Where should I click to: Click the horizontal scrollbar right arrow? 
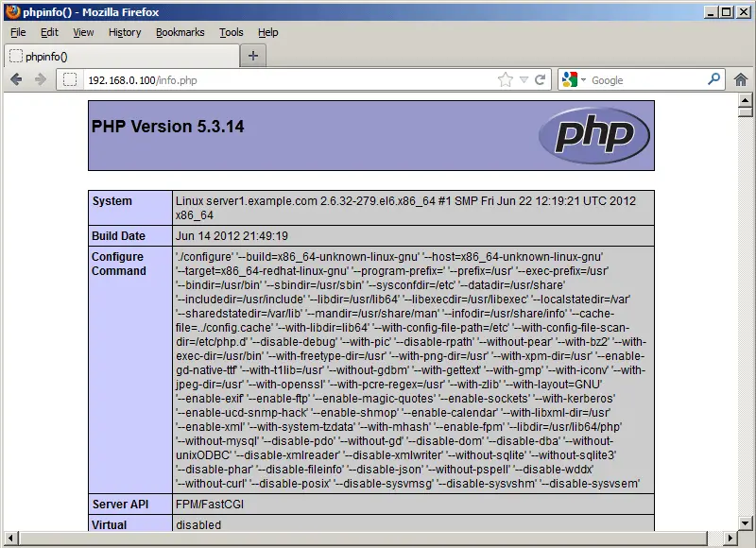730,538
